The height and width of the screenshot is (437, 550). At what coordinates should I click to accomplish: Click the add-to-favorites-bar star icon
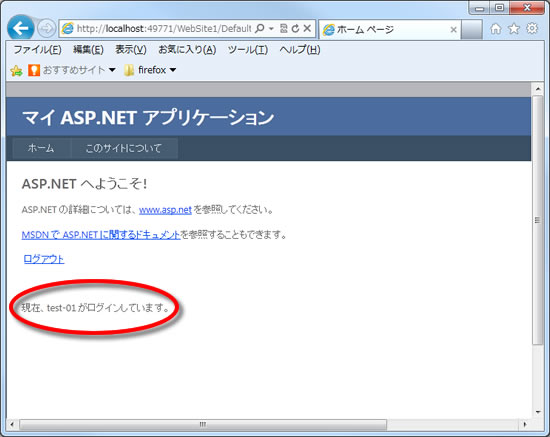(x=16, y=70)
